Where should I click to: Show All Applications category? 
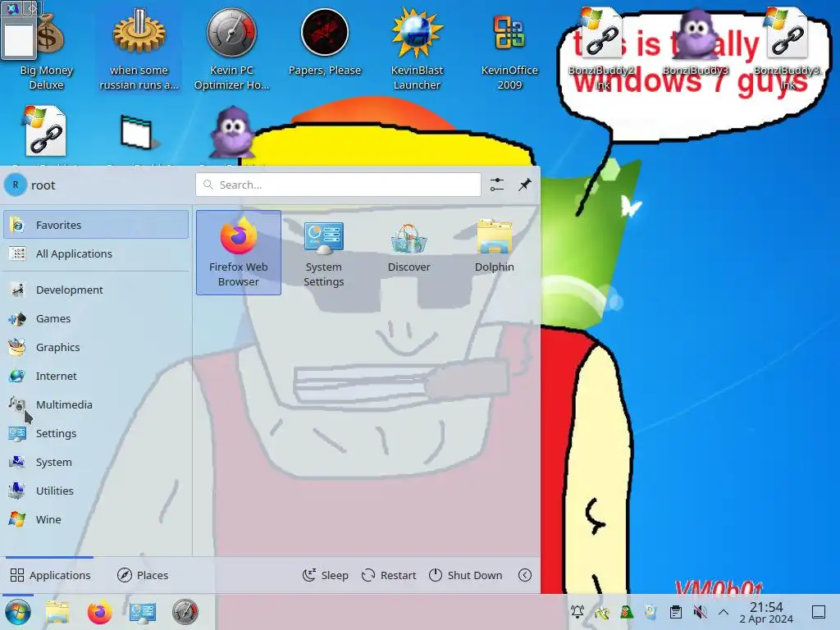tap(96, 253)
